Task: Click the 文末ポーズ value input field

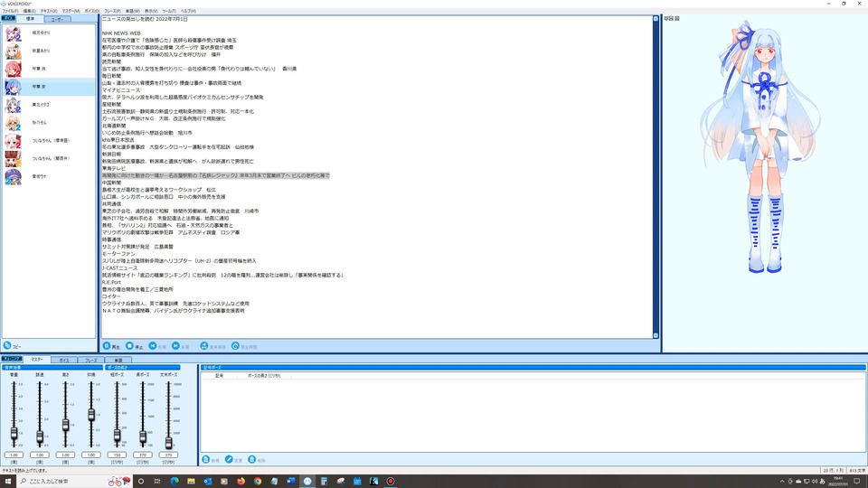Action: point(169,455)
